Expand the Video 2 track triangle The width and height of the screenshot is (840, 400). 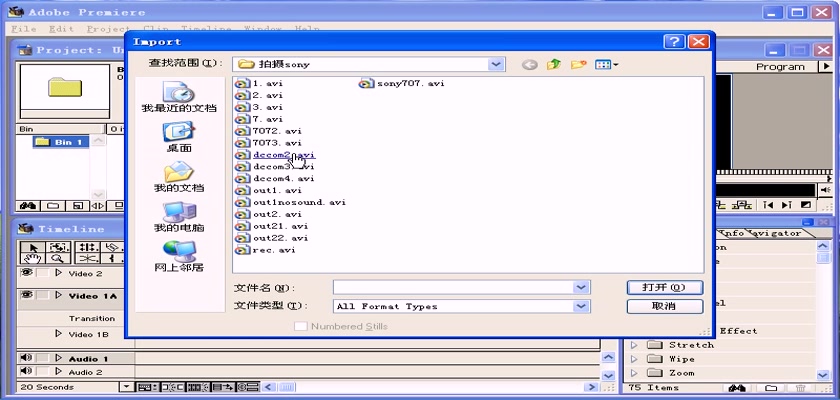point(58,273)
